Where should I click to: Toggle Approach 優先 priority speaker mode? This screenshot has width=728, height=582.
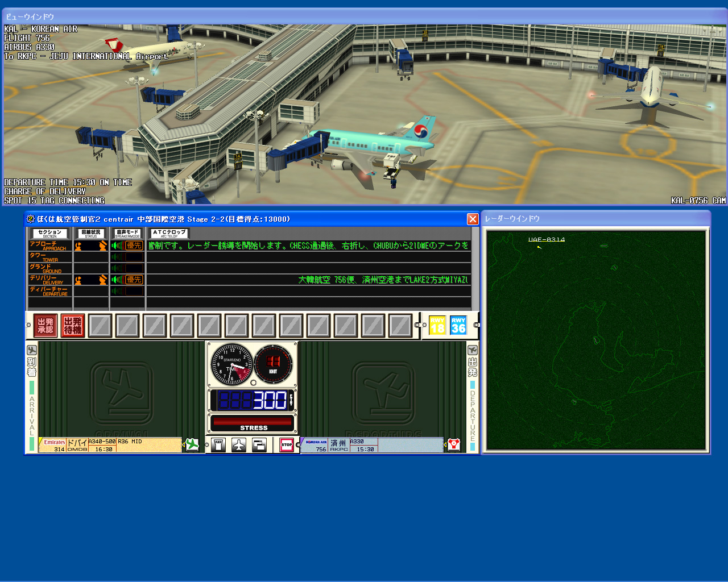[134, 246]
